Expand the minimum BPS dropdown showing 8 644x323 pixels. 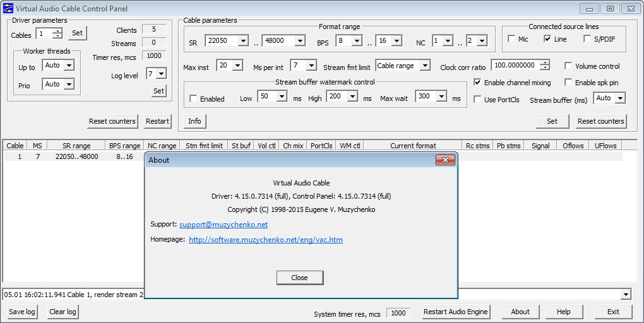(x=357, y=40)
